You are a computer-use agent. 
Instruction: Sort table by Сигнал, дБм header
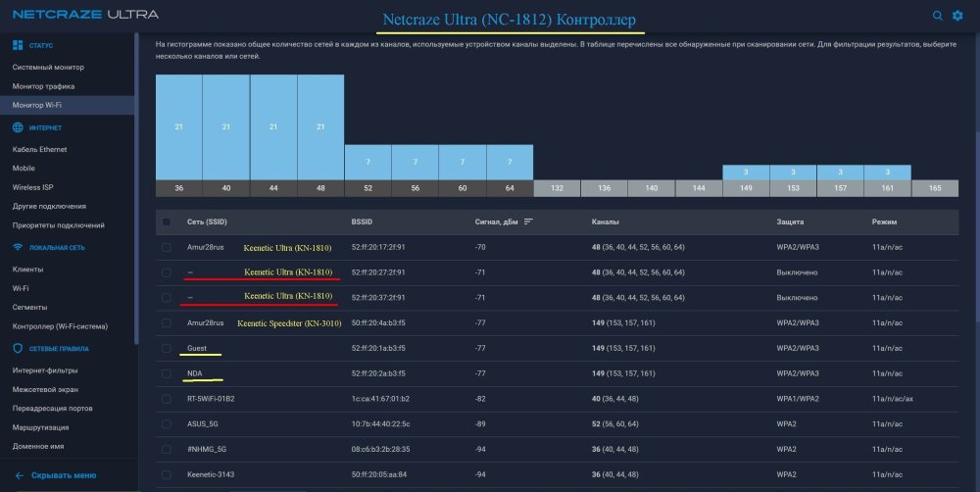pos(496,221)
